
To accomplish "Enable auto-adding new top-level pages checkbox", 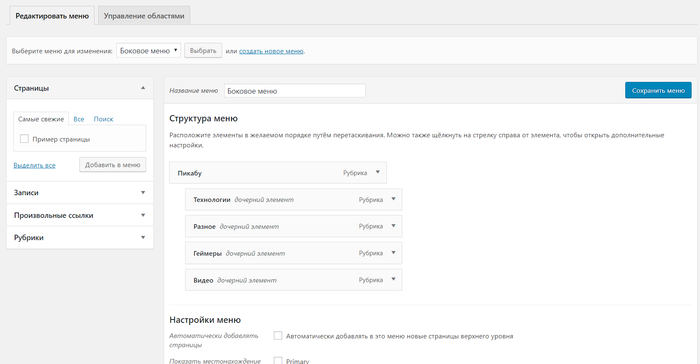I will [278, 335].
